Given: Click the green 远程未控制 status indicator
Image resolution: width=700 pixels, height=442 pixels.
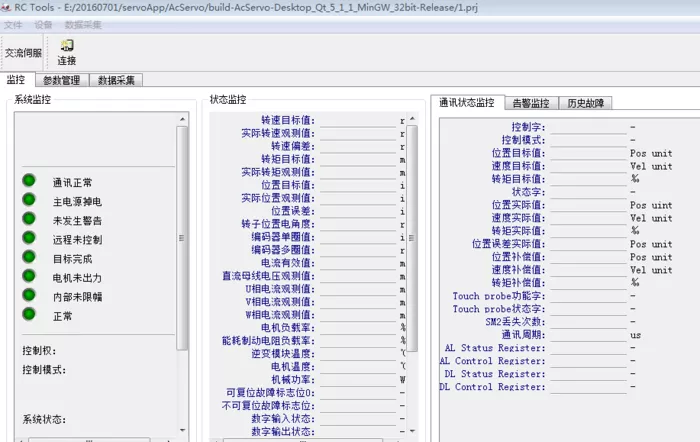Looking at the screenshot, I should pos(29,238).
